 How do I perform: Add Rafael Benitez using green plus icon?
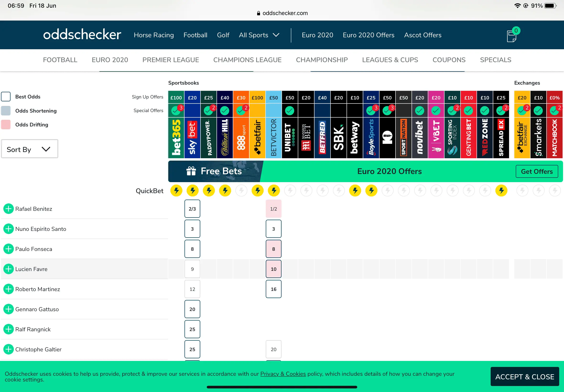click(8, 209)
